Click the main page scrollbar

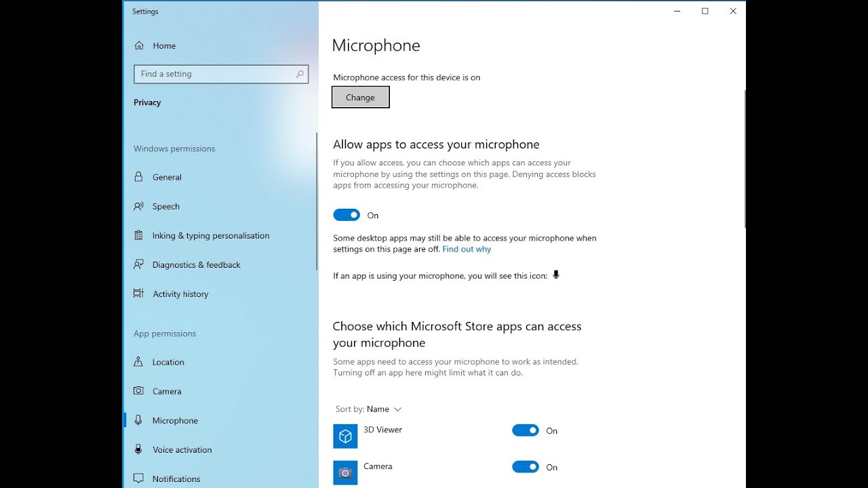(x=745, y=159)
